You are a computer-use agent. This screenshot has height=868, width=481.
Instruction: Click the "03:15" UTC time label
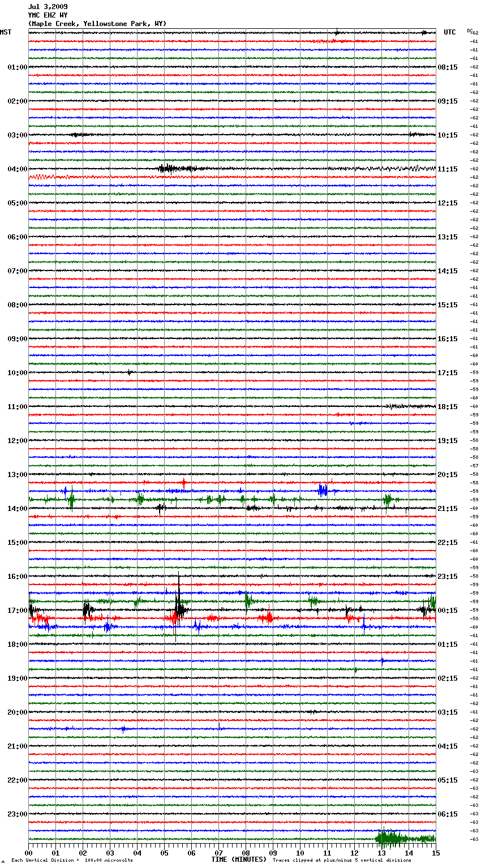(x=448, y=712)
